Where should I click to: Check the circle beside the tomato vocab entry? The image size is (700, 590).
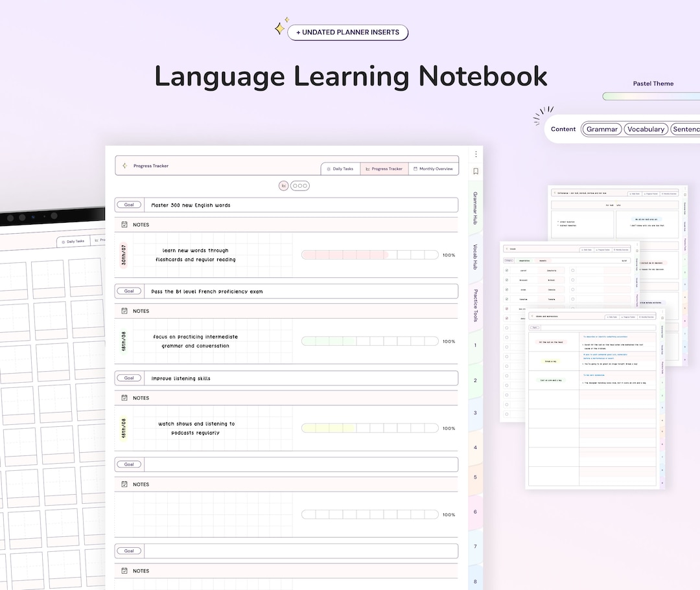click(x=507, y=299)
